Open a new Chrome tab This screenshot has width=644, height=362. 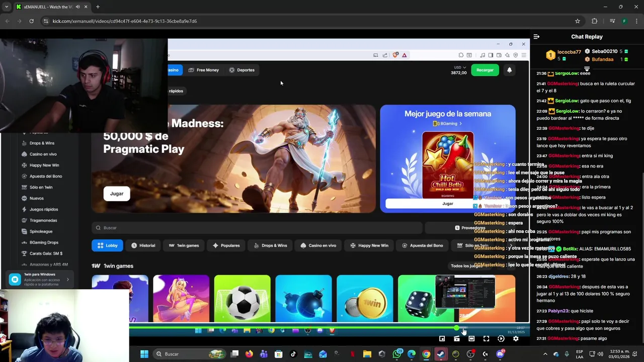(98, 7)
